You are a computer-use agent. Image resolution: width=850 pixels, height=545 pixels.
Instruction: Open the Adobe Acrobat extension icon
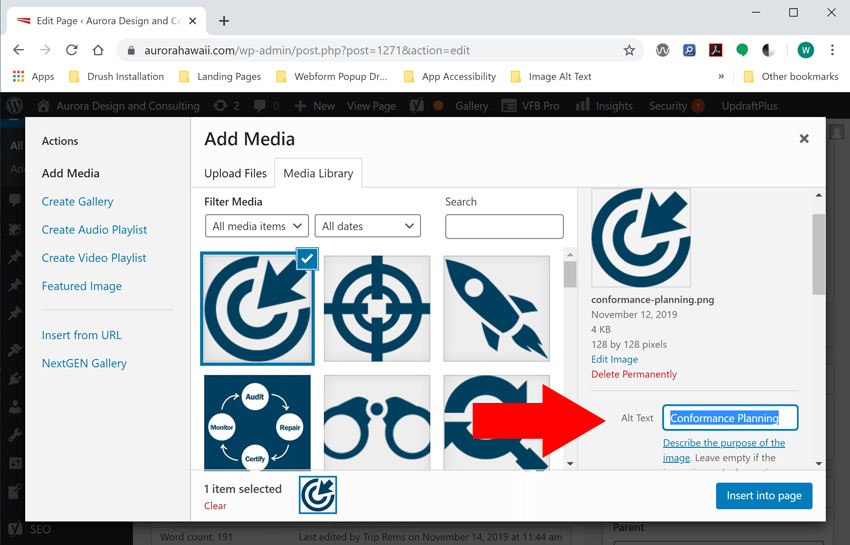[716, 50]
